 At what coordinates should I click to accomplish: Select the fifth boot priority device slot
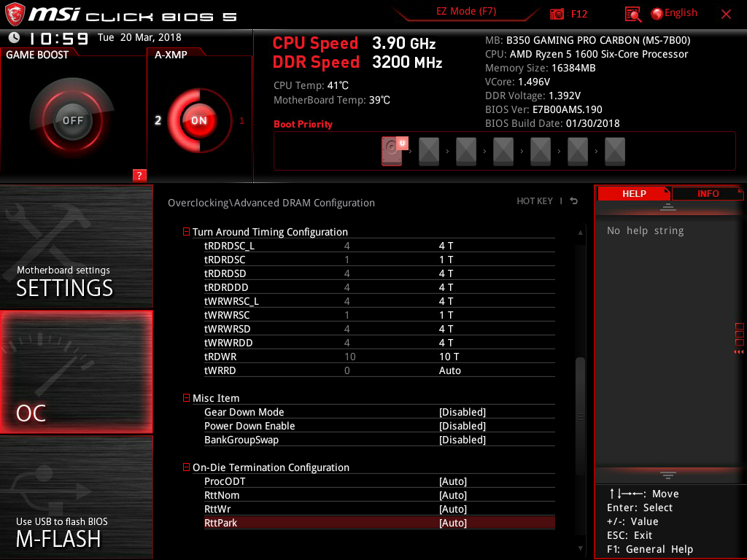click(x=541, y=152)
